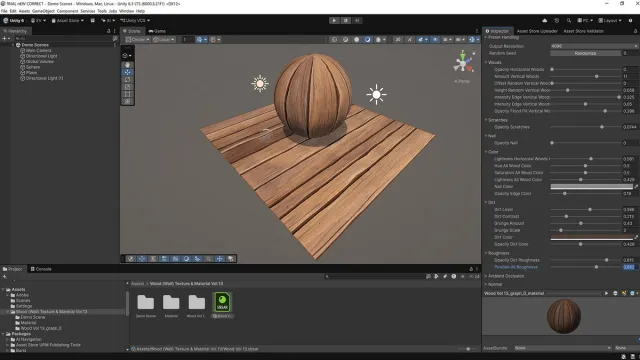Open the Center pivot dropdown
Image resolution: width=640 pixels, height=360 pixels.
coord(138,40)
